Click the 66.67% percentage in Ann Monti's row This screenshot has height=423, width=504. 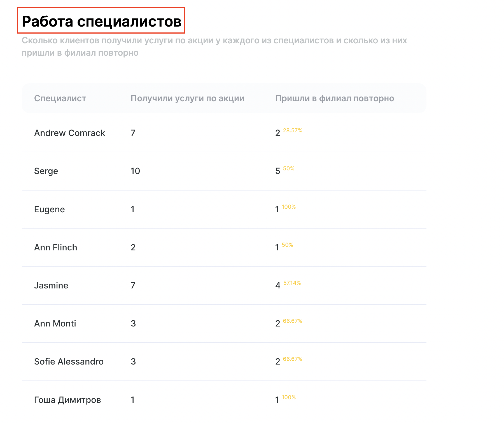click(x=292, y=321)
